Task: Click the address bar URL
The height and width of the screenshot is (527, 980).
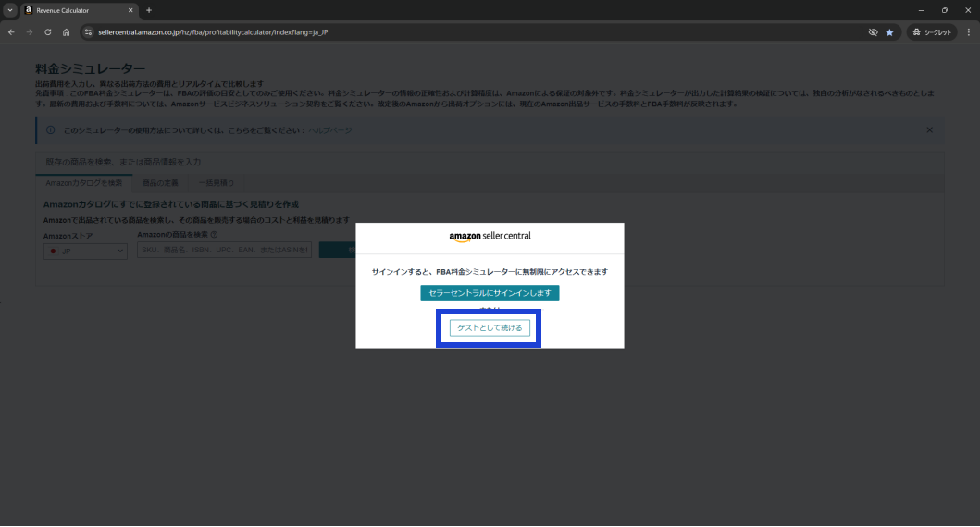Action: pyautogui.click(x=213, y=31)
